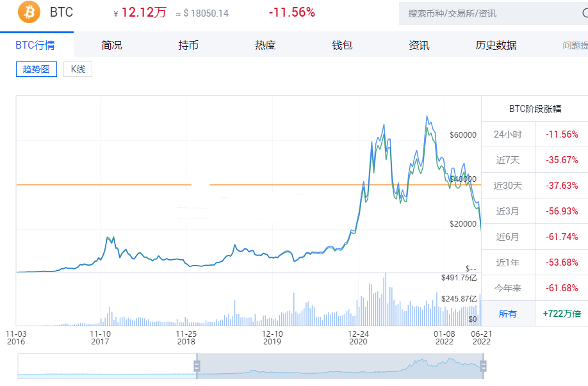Focus the coin/exchange search field
This screenshot has width=588, height=386.
tap(493, 13)
